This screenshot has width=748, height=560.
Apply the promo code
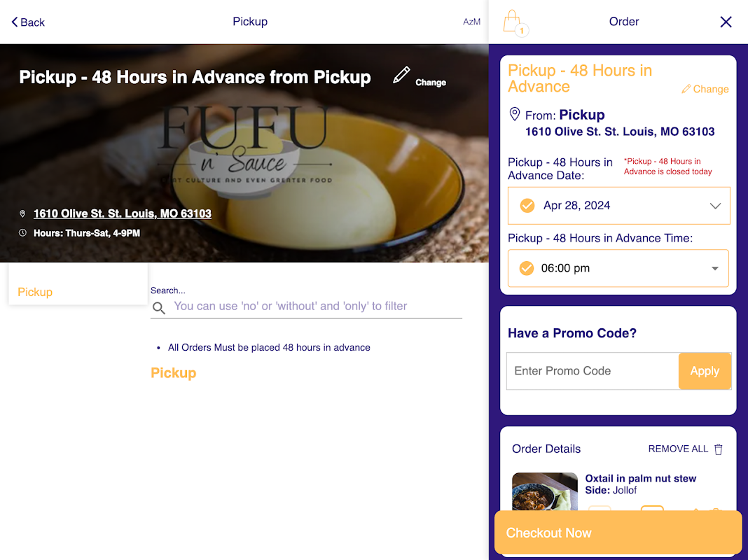705,371
